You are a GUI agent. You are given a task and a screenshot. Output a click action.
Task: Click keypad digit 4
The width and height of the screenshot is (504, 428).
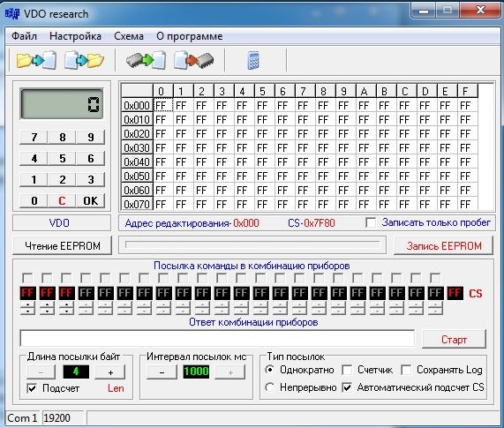34,159
